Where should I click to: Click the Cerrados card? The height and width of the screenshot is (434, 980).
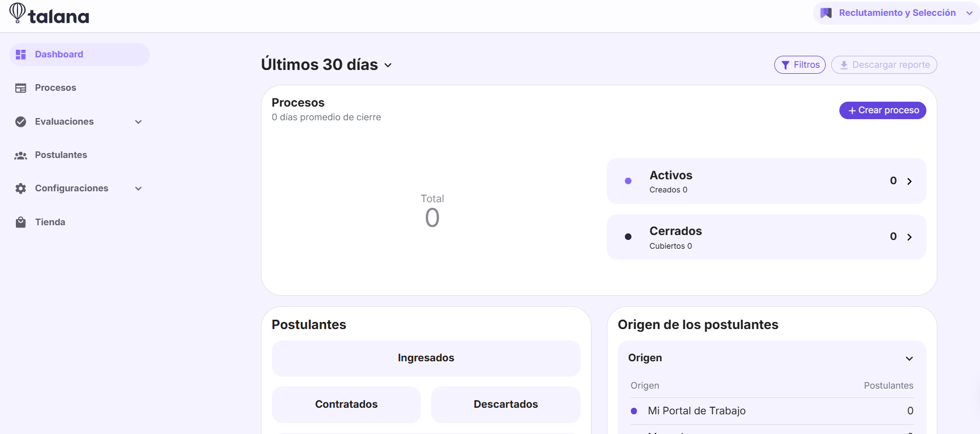click(767, 237)
